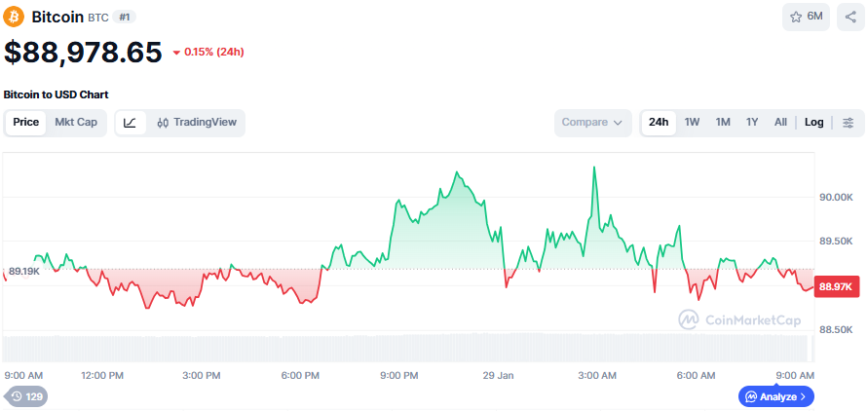
Task: Add Bitcoin to watchlist with star button
Action: click(806, 18)
